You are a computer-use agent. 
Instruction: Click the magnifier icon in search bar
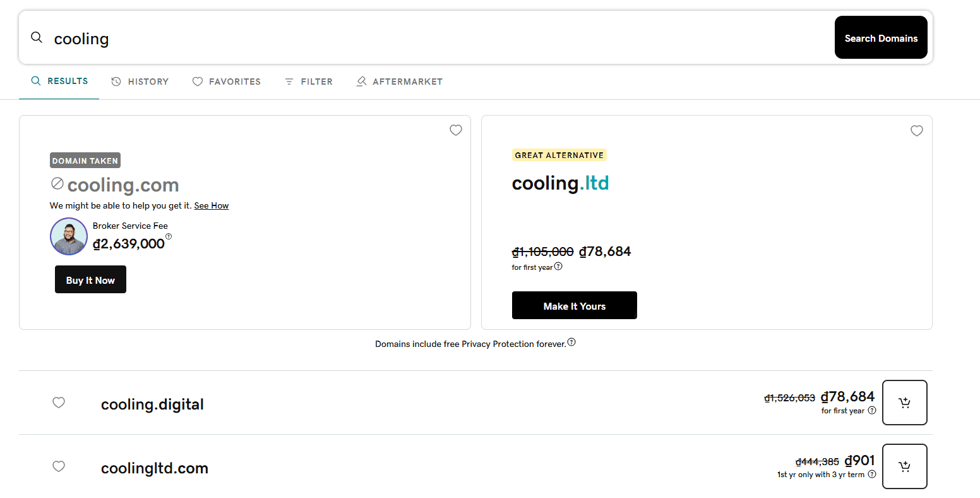click(37, 38)
